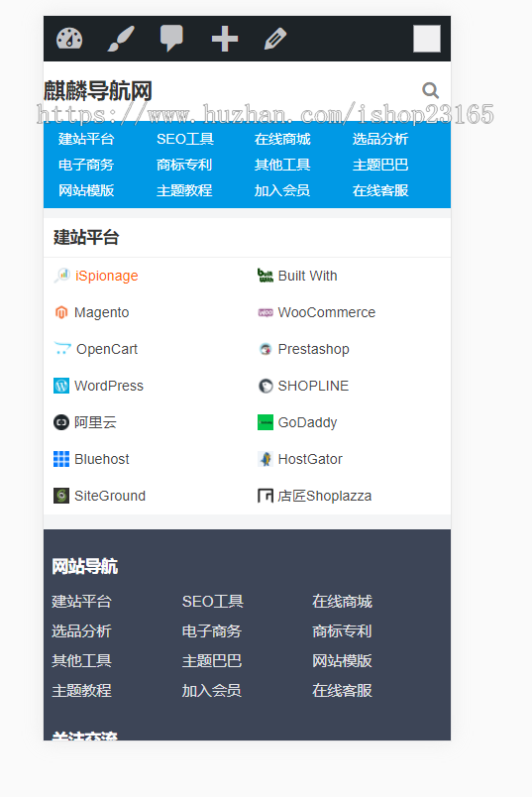Click the OpenCart cart icon

click(x=62, y=349)
